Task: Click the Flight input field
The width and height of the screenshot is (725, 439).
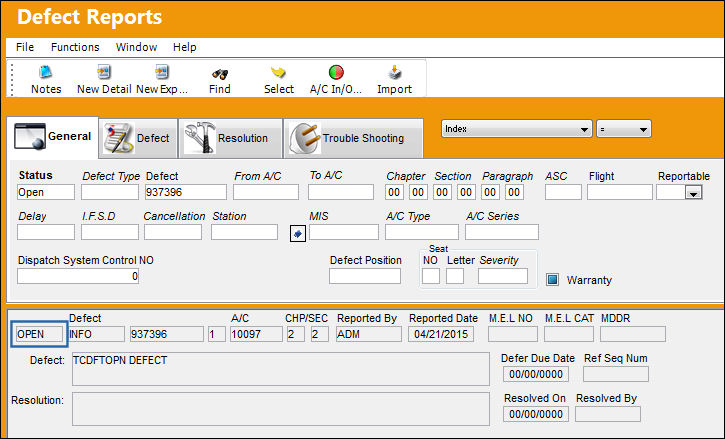Action: pyautogui.click(x=620, y=192)
